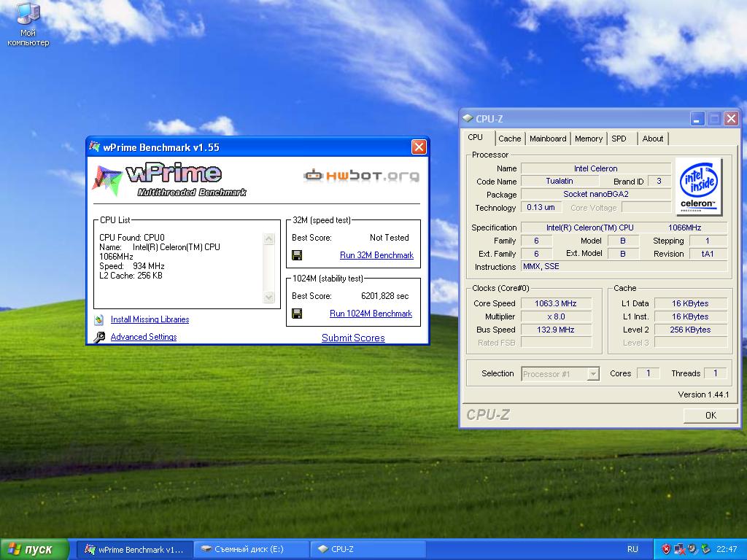Click the Code Name value Tualatin

[x=560, y=181]
